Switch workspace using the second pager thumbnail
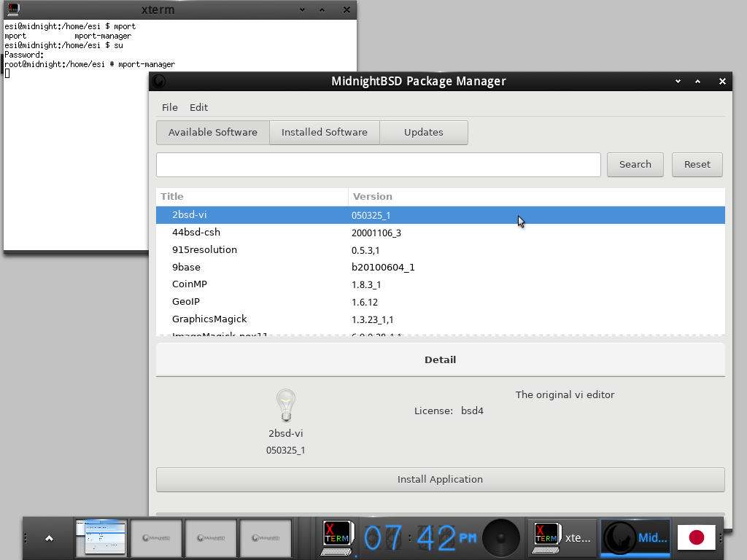The height and width of the screenshot is (560, 747). pos(155,537)
